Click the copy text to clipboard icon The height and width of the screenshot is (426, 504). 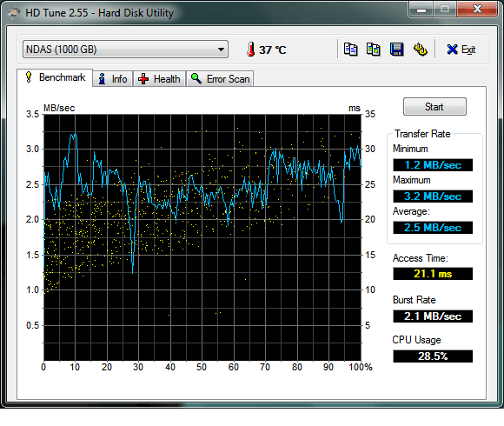coord(350,50)
